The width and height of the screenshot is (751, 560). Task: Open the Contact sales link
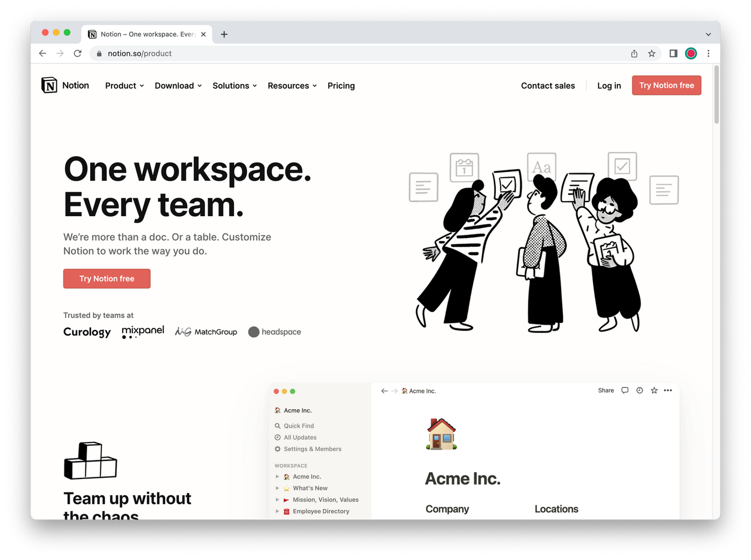[x=548, y=85]
